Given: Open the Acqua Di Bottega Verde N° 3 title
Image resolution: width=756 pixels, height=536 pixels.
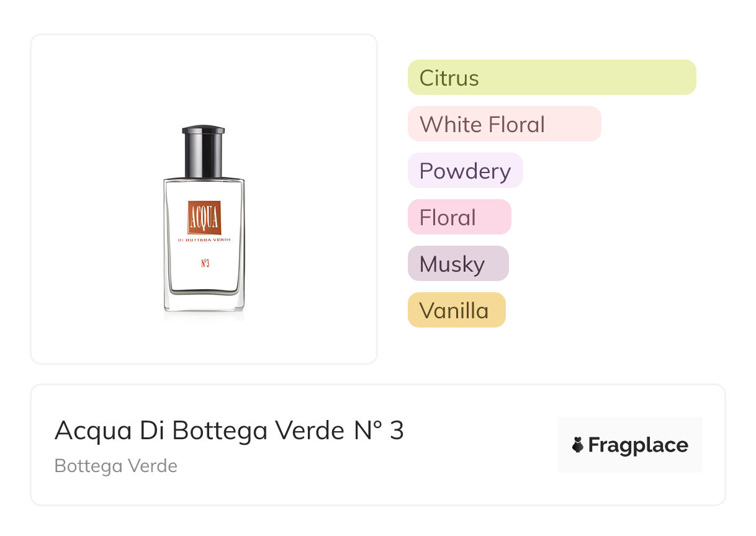Looking at the screenshot, I should pyautogui.click(x=229, y=431).
